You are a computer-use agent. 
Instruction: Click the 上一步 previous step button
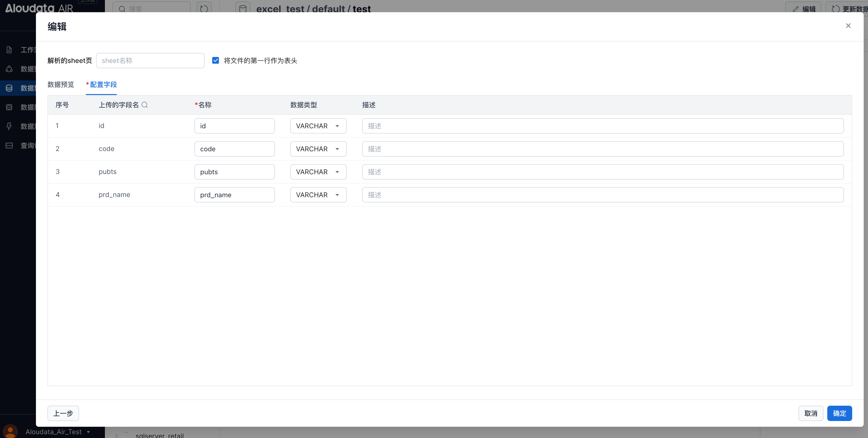click(x=63, y=413)
